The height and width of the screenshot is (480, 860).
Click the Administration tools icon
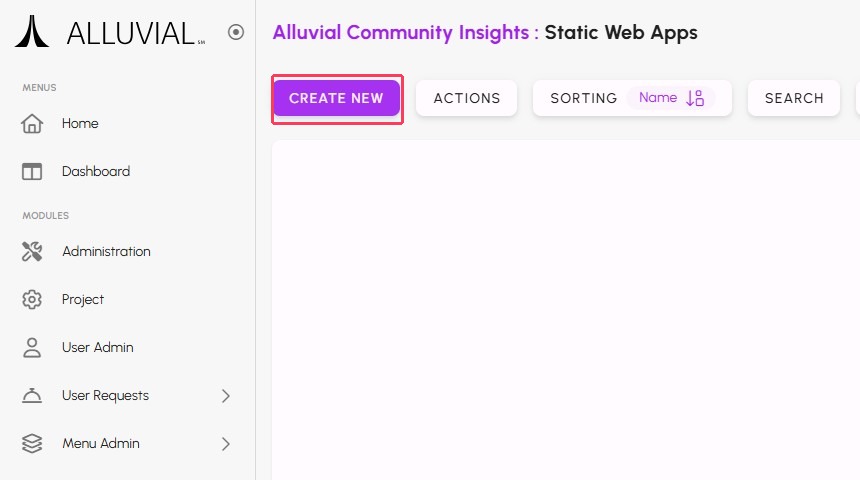pos(32,252)
